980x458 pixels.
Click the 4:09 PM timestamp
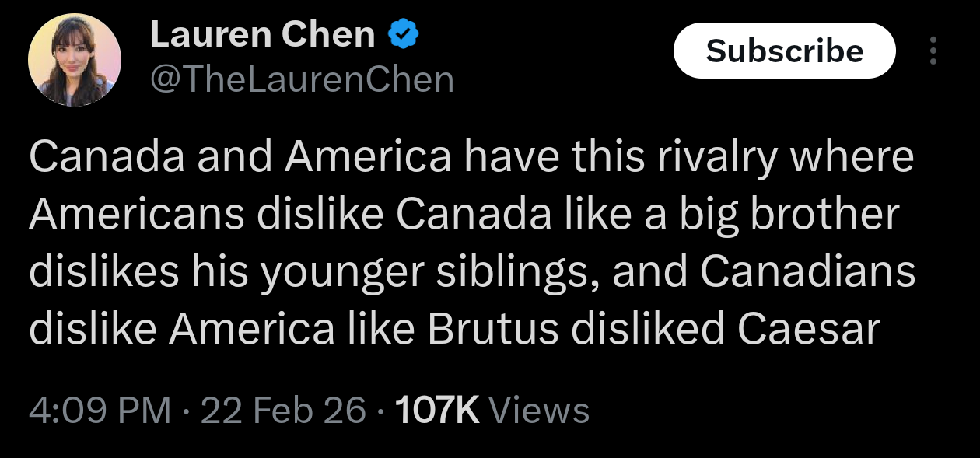[x=100, y=410]
